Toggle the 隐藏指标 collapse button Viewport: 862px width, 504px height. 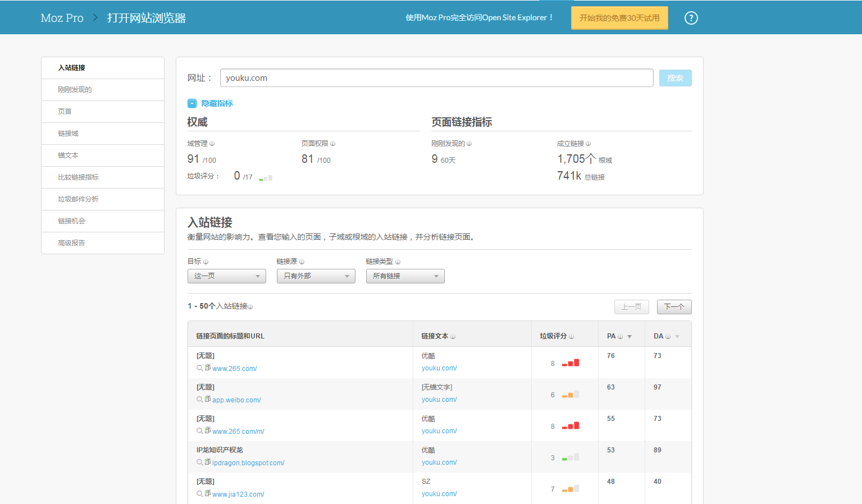(x=192, y=103)
